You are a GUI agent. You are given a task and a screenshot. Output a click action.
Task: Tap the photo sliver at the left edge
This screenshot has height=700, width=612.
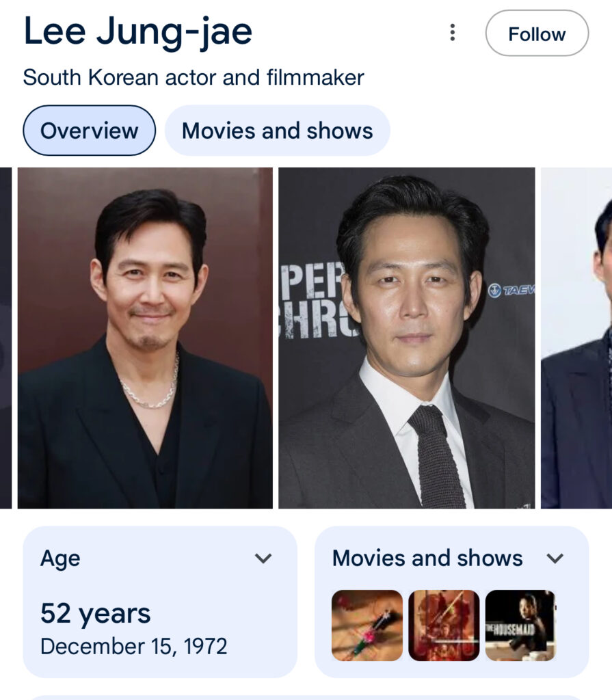coord(5,338)
